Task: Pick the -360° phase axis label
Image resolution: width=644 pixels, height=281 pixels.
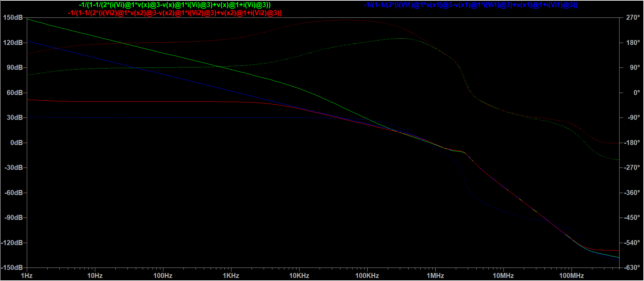Action: 632,193
